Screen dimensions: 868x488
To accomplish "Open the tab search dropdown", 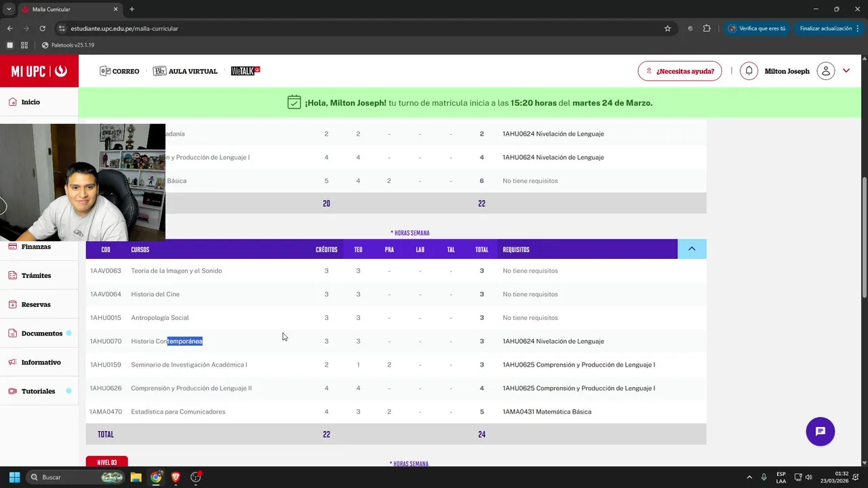I will tap(9, 9).
